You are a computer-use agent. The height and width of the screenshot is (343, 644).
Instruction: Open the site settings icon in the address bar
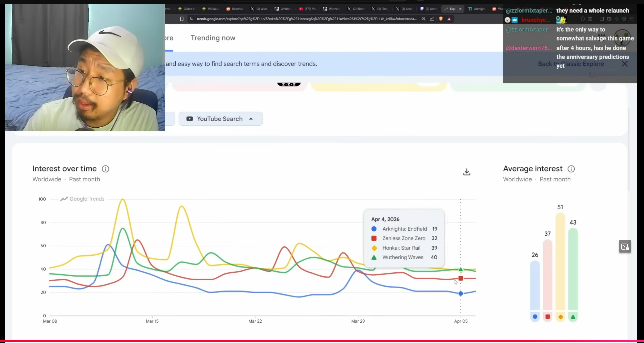191,19
